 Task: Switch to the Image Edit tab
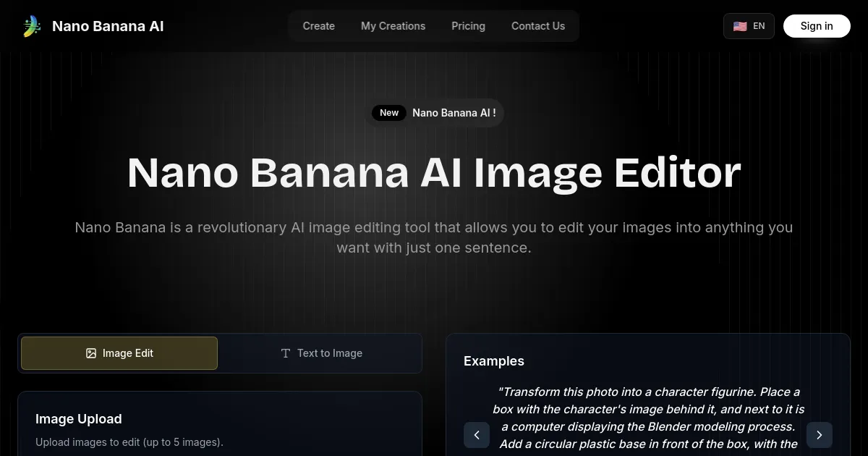(x=119, y=353)
